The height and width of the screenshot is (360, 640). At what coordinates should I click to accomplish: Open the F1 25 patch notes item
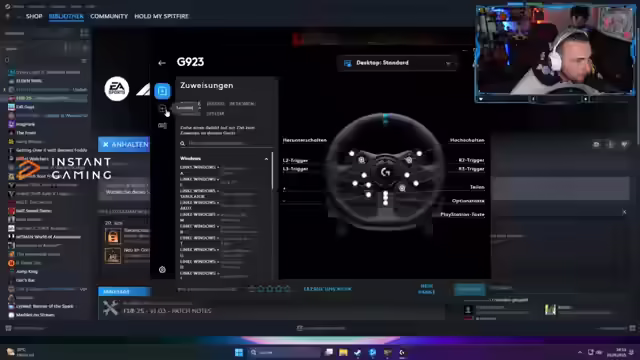pos(167,311)
